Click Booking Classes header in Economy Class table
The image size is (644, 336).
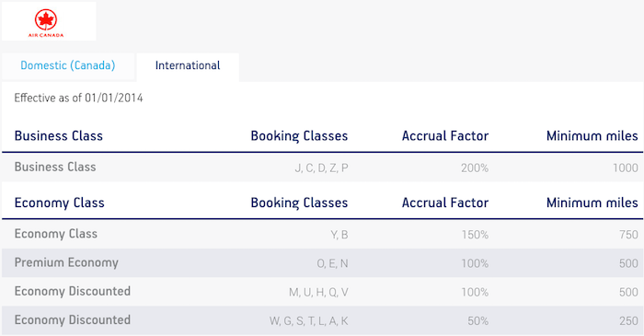tap(299, 203)
